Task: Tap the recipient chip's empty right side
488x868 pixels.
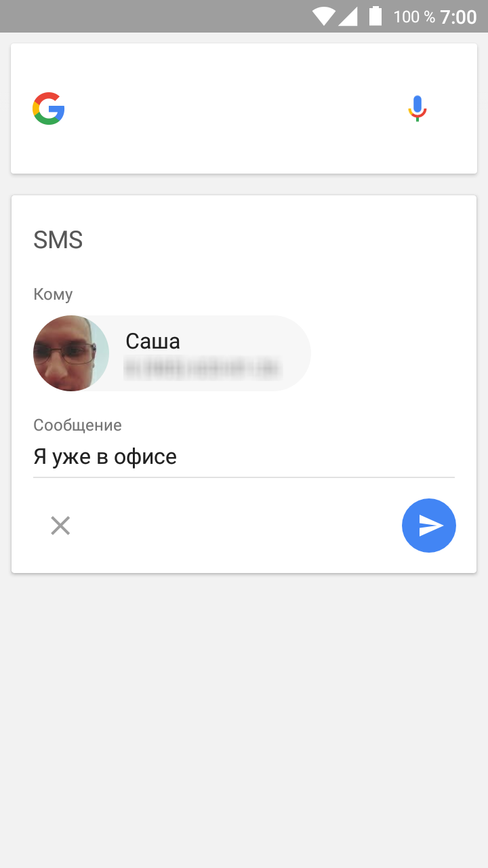Action: (x=296, y=353)
